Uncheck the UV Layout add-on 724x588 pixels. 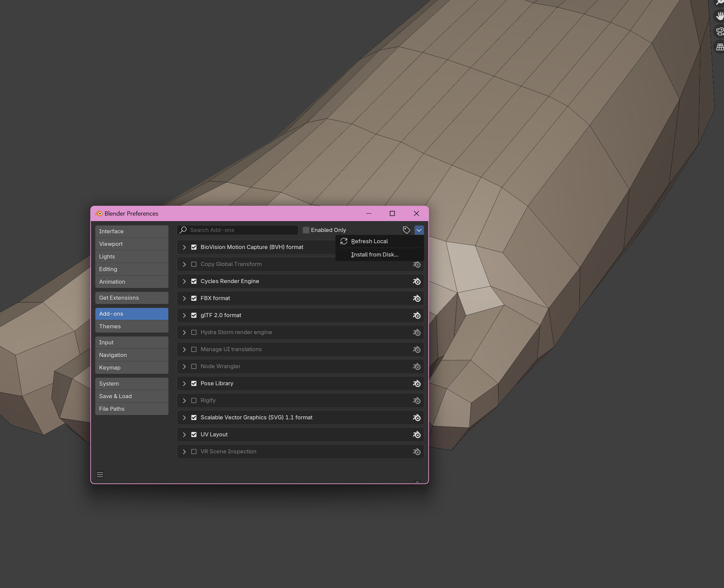(194, 435)
